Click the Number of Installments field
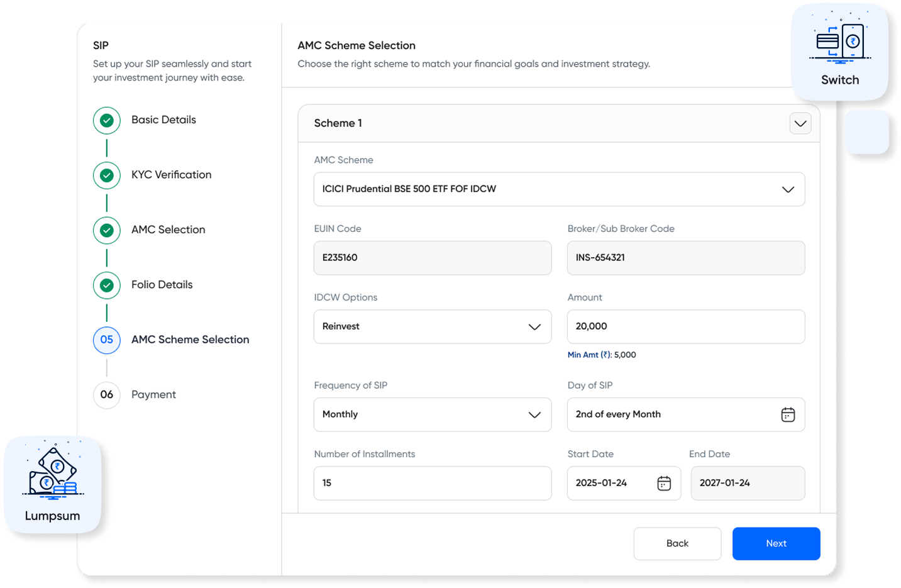The height and width of the screenshot is (588, 901). coord(433,483)
